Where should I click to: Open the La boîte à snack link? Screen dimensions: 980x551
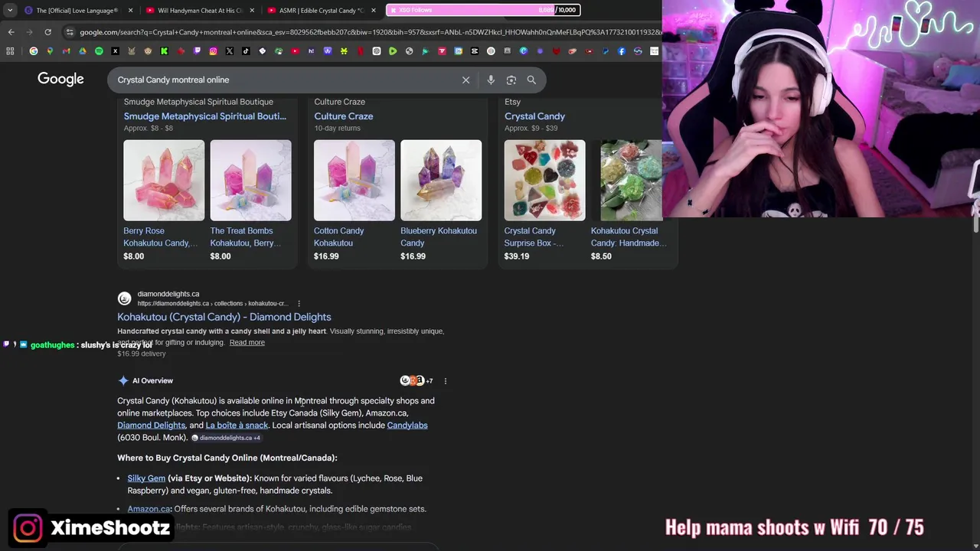237,425
